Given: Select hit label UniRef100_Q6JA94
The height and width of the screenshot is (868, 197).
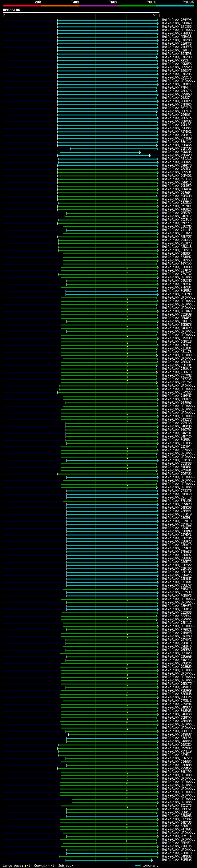Looking at the screenshot, I should coord(176,192).
